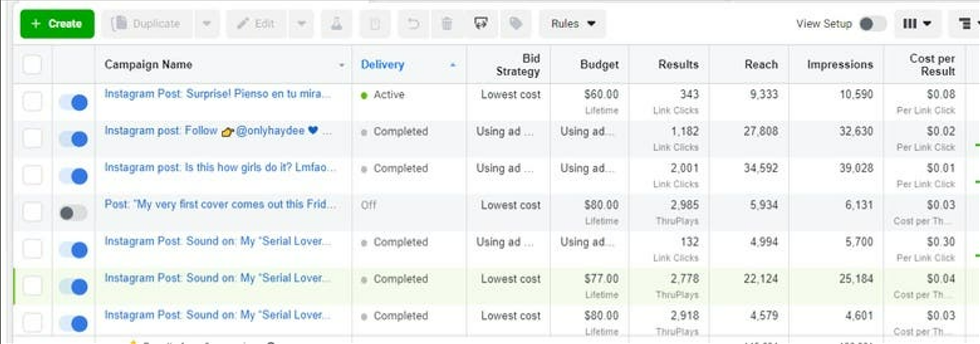Image resolution: width=980 pixels, height=344 pixels.
Task: Click the undo arrow icon
Action: [413, 24]
